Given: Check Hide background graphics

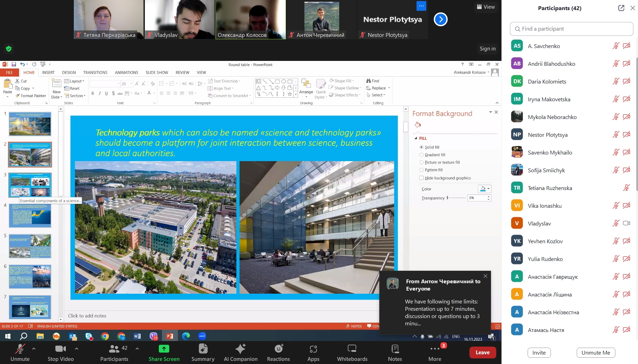Looking at the screenshot, I should pos(421,178).
